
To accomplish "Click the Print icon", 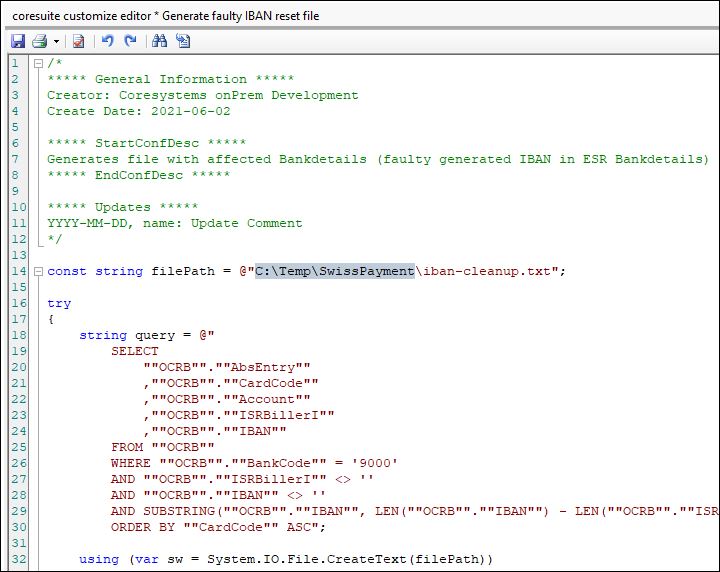I will click(39, 41).
